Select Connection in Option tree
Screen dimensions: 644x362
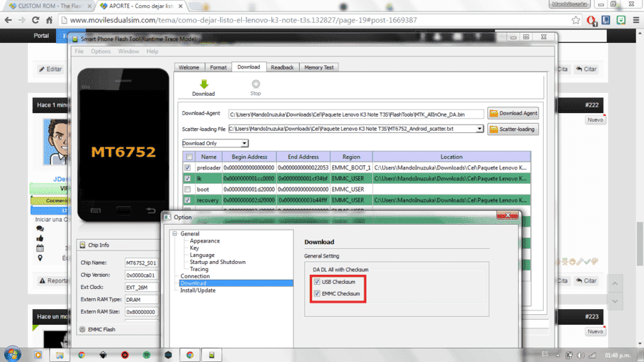195,276
